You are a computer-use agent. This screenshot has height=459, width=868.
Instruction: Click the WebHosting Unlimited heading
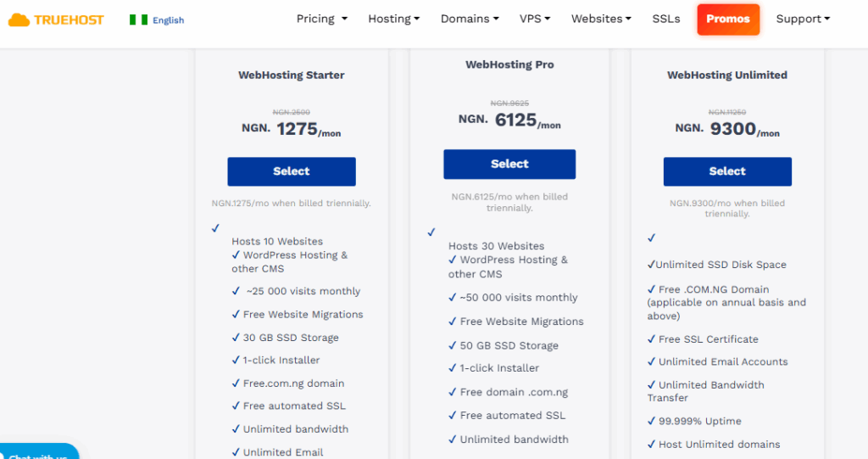pos(727,75)
